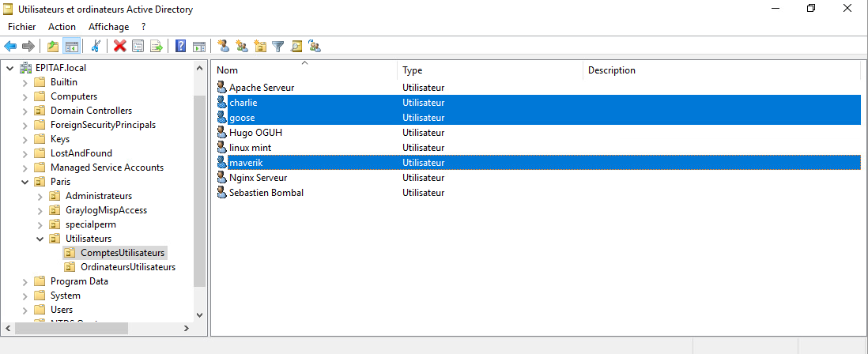Create a new group with toolbar icon
The width and height of the screenshot is (868, 354).
(242, 46)
